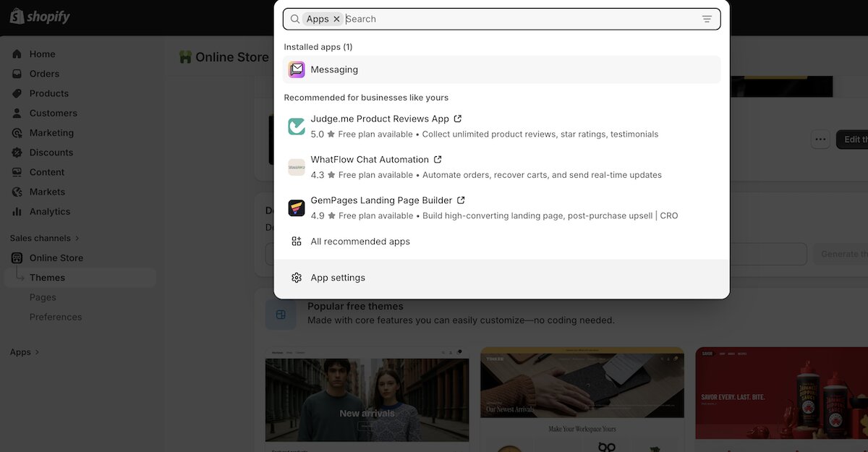This screenshot has height=452, width=868.
Task: Expand the Apps sidebar section
Action: [x=25, y=352]
